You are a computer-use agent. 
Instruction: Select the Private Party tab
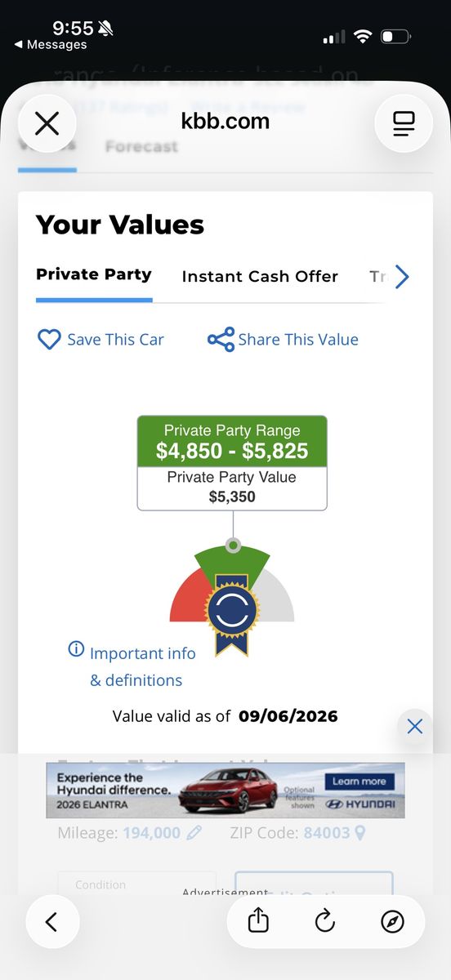[94, 274]
